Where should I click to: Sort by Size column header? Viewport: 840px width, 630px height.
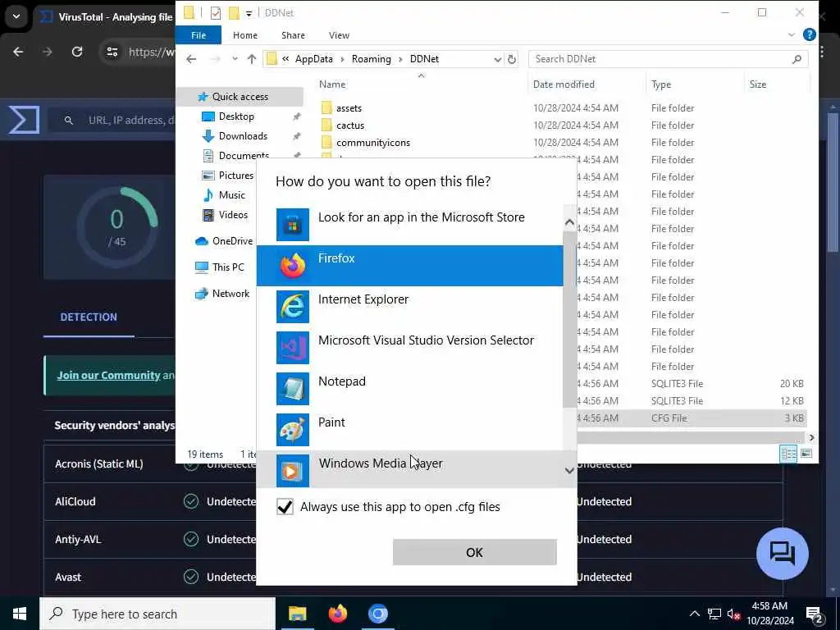click(x=757, y=84)
